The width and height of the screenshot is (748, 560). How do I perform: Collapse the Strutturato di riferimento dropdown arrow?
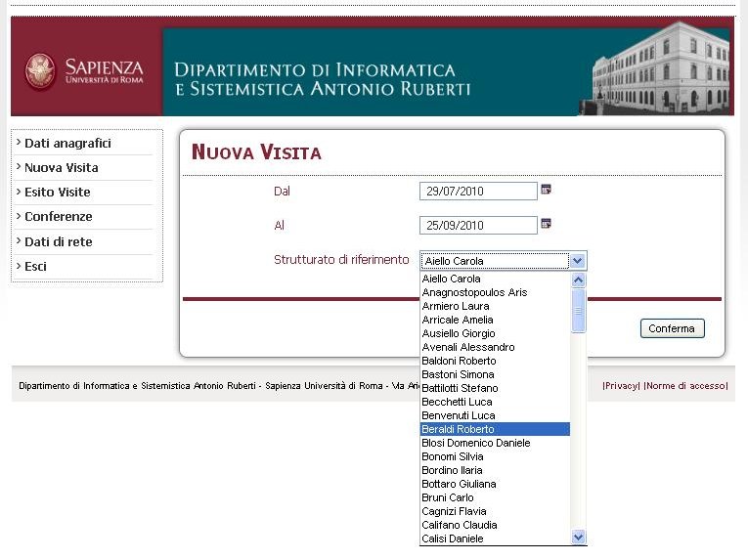578,261
